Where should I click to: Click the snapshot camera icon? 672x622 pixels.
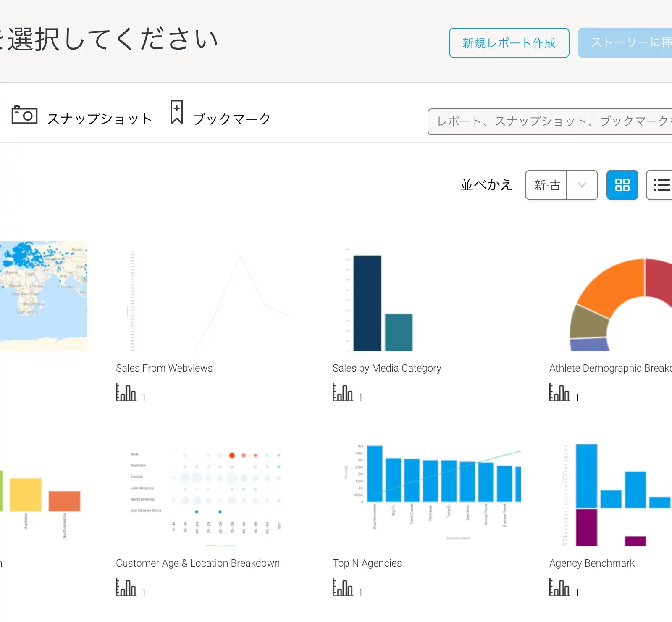24,115
